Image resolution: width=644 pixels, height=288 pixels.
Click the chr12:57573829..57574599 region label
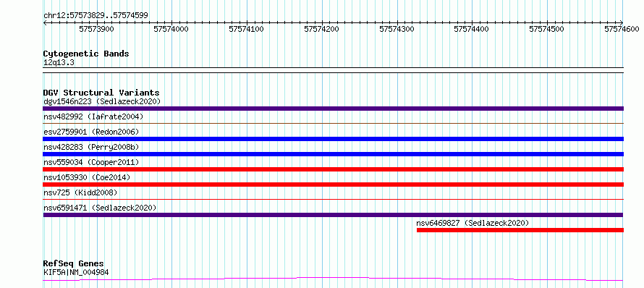pyautogui.click(x=96, y=16)
